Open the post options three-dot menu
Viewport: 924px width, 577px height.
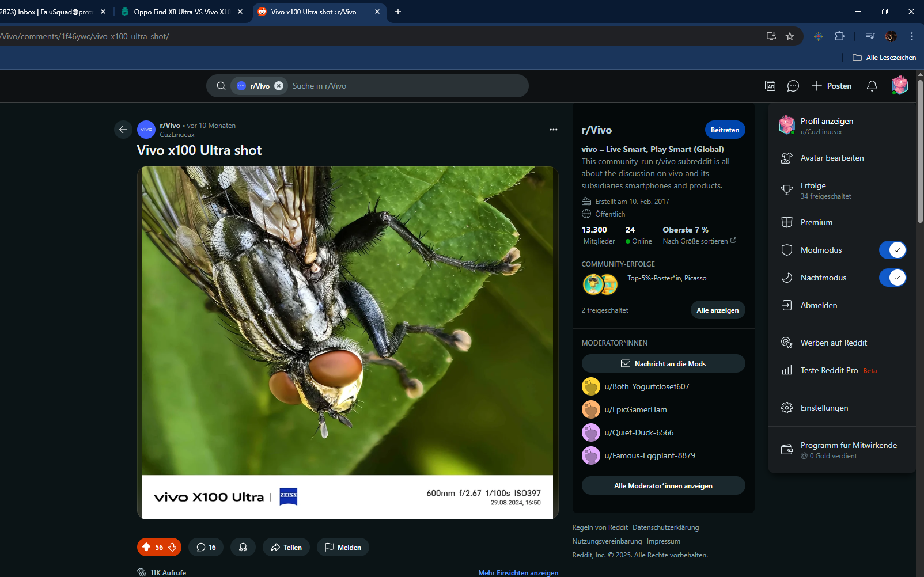point(553,130)
